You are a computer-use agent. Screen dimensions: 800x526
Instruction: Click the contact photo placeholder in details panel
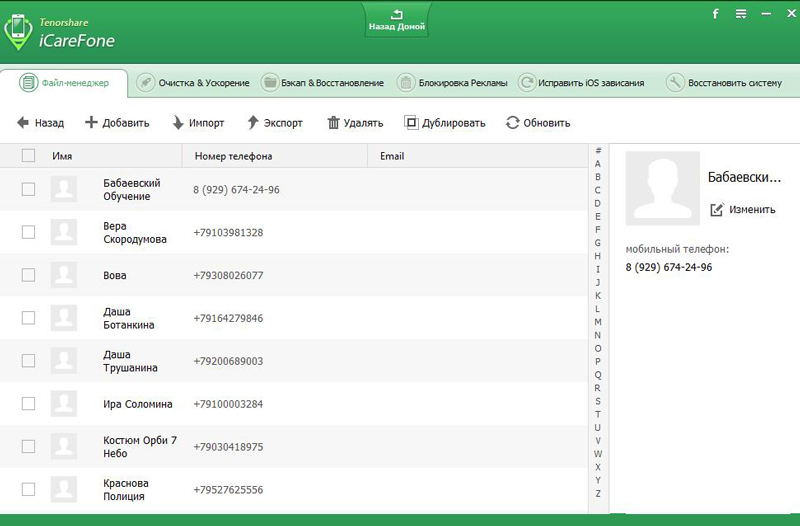point(663,188)
